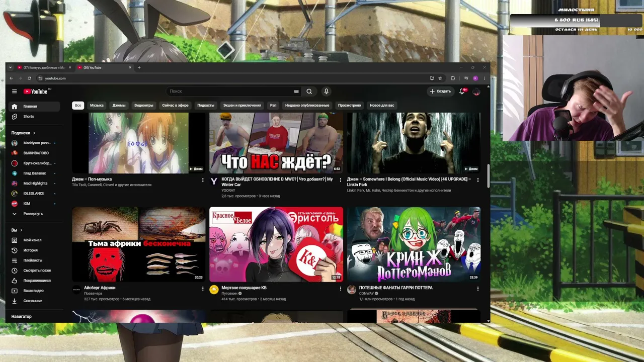Click the YouTube logo
The image size is (644, 362).
click(35, 92)
